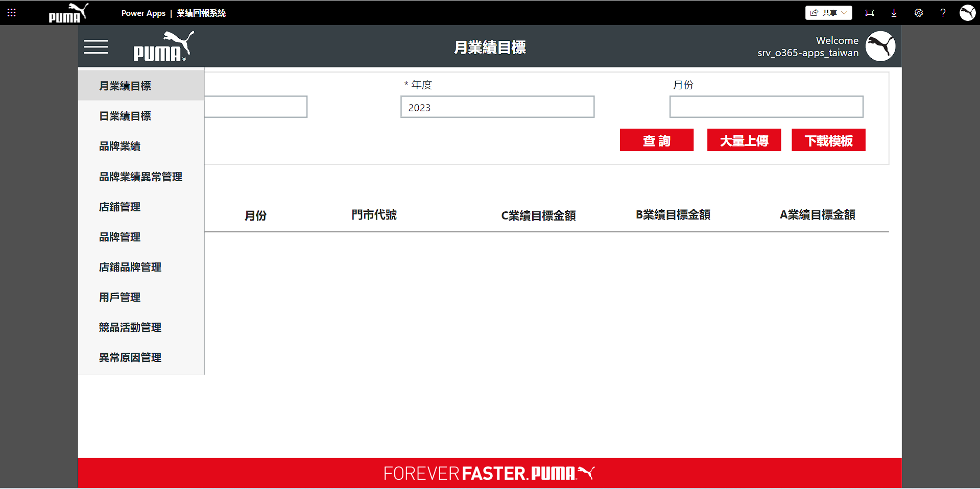
Task: Click the 業績回報系統 app name in top bar
Action: (x=201, y=13)
